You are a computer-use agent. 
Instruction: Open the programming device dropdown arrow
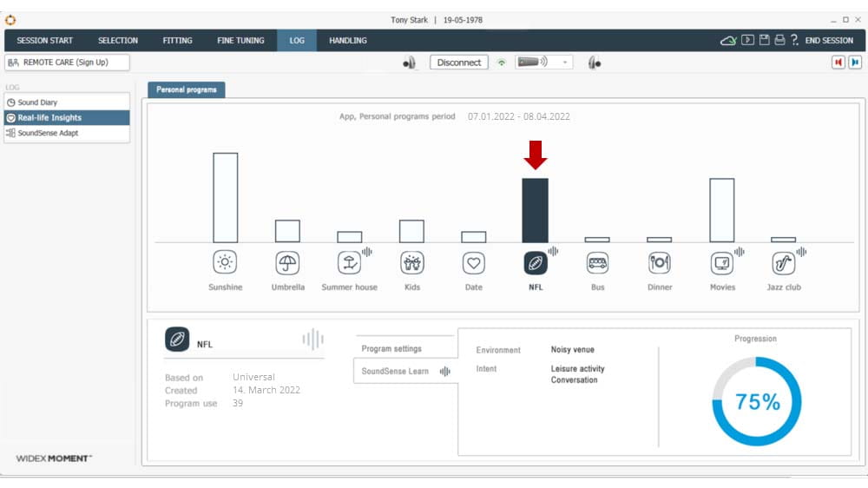point(565,63)
